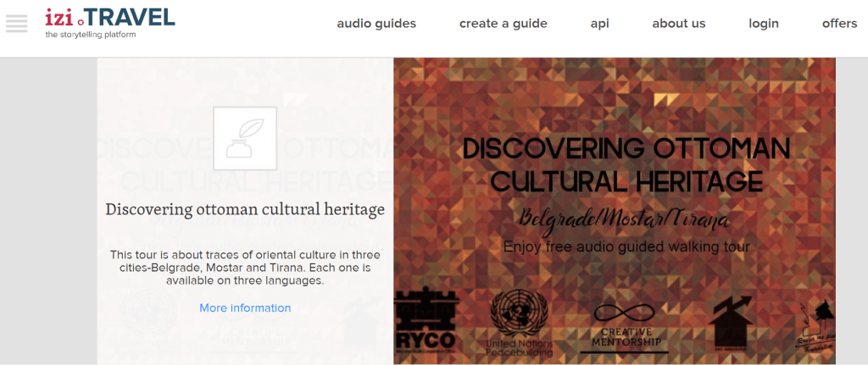Click the izi.TRAVEL logo
Screen dimensions: 868x365
(110, 17)
